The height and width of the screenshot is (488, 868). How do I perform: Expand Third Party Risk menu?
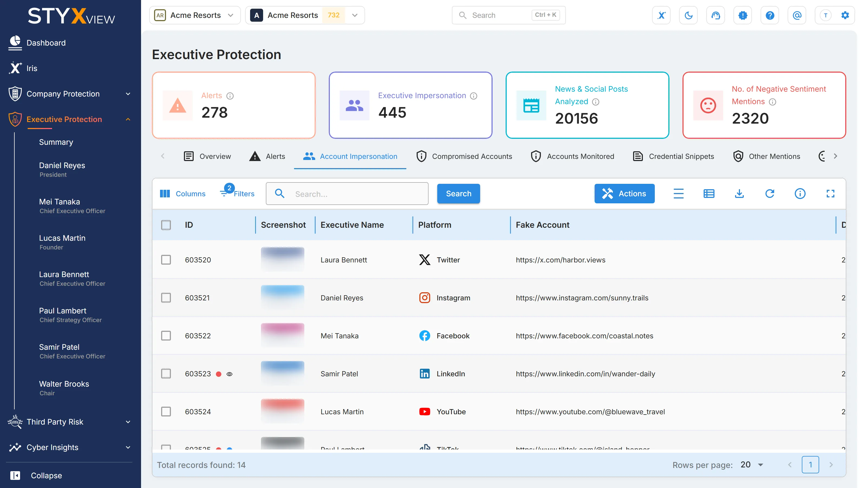click(71, 422)
